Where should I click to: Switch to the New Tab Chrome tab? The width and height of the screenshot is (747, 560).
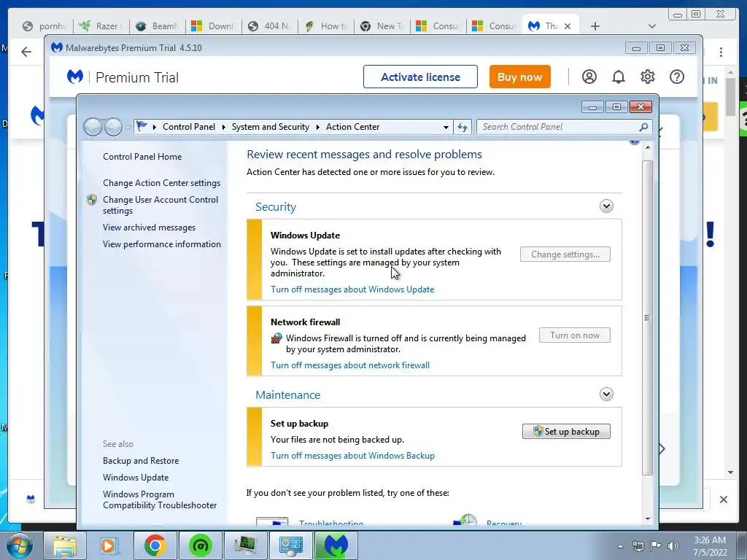(382, 26)
